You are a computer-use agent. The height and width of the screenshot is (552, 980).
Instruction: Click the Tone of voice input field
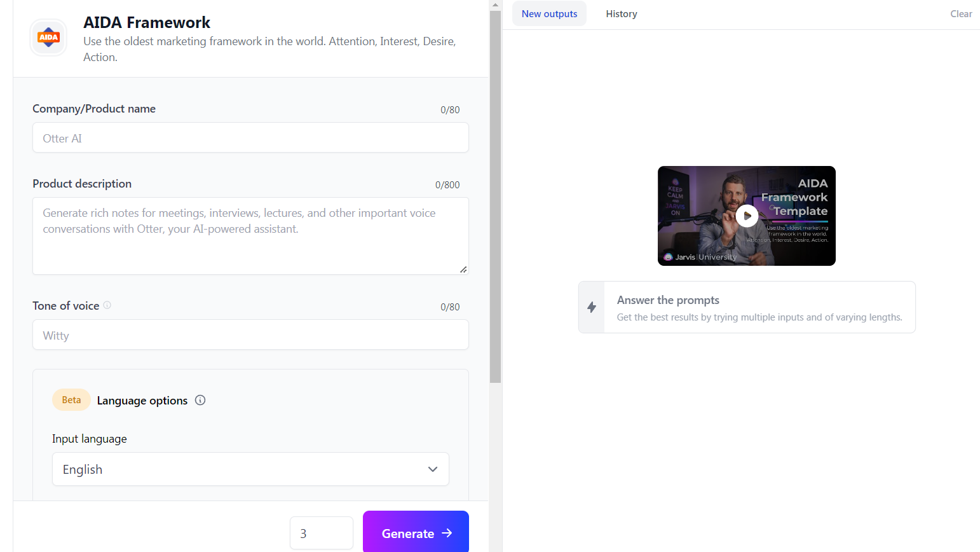(x=250, y=335)
